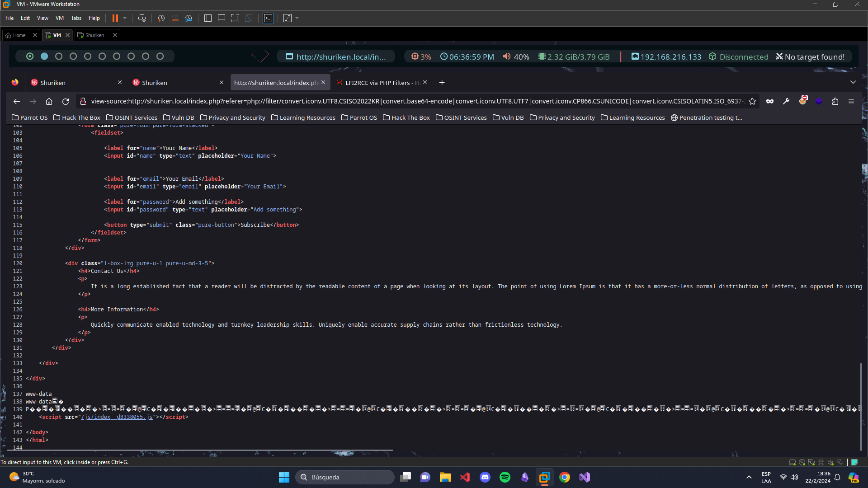Click the 2.32 GiB memory usage indicator

(x=574, y=57)
